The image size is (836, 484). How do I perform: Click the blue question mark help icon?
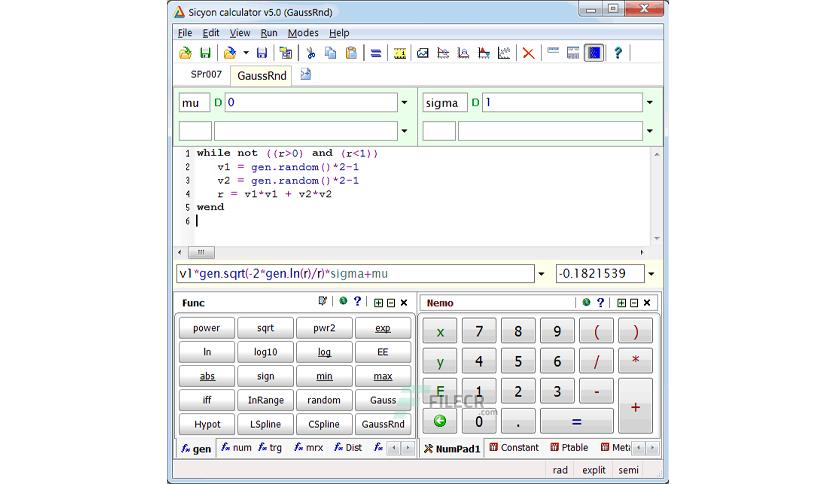(x=618, y=53)
